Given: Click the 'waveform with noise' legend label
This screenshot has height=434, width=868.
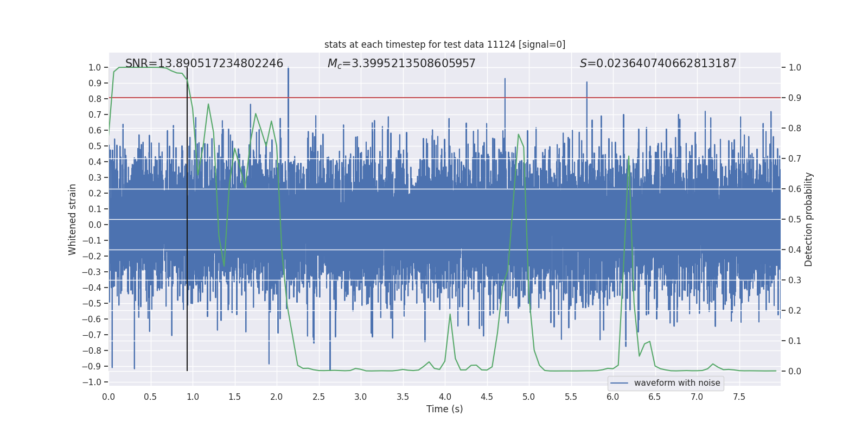Looking at the screenshot, I should click(x=676, y=383).
